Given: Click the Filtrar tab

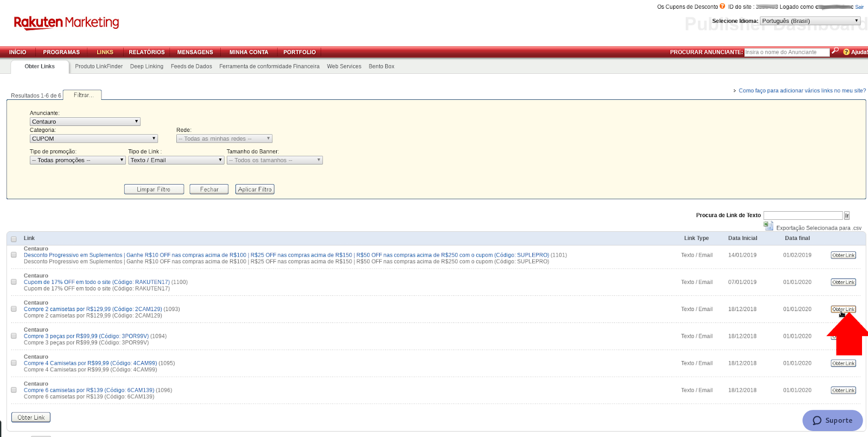Looking at the screenshot, I should click(x=83, y=95).
